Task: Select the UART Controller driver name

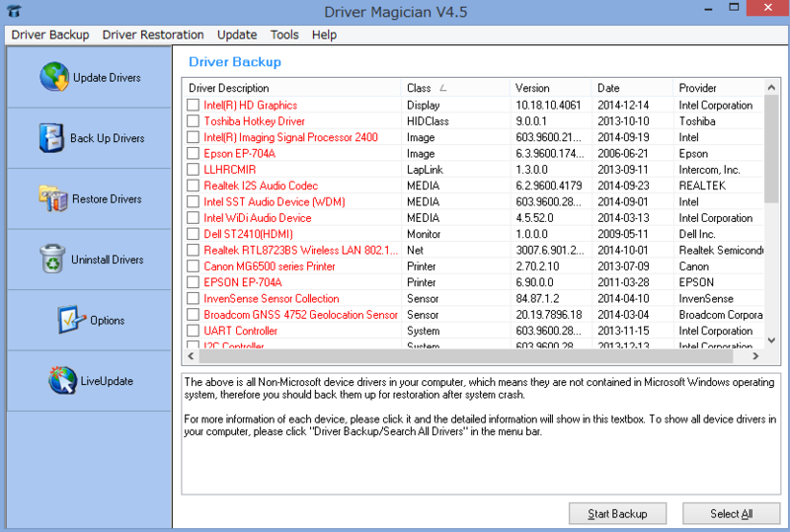Action: click(240, 331)
